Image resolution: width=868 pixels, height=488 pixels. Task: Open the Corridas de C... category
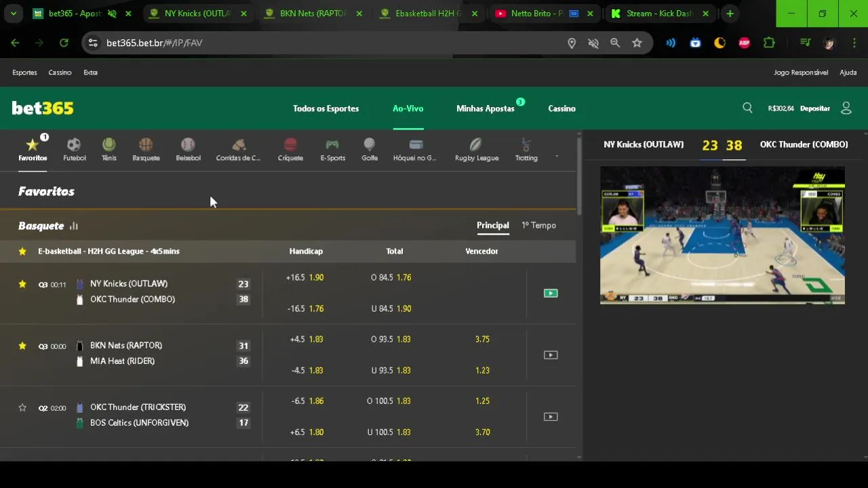pyautogui.click(x=238, y=149)
